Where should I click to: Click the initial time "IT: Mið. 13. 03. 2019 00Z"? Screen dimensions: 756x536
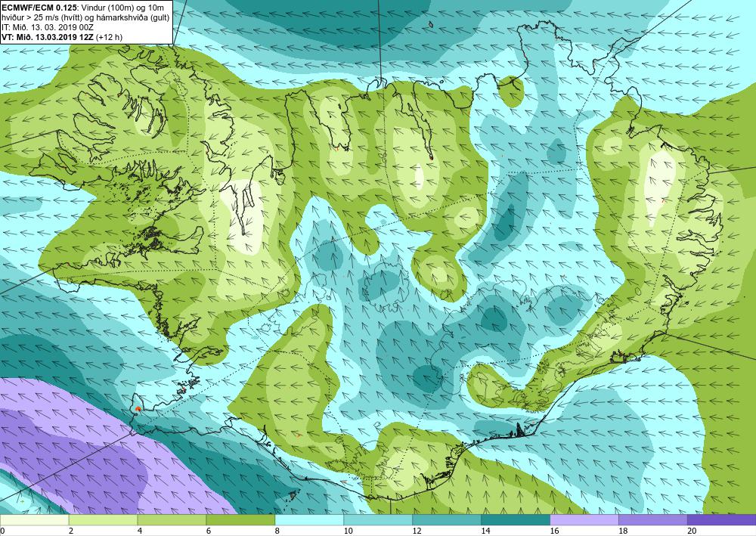click(x=48, y=27)
